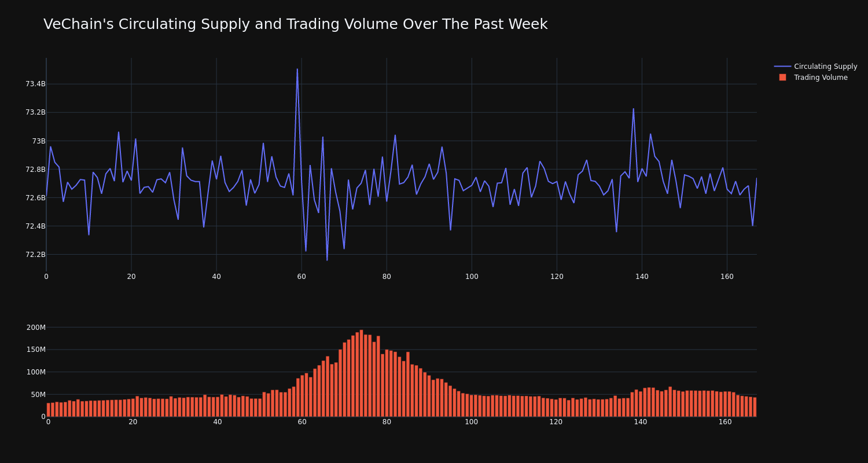Click the tallest trading volume bar
The image size is (868, 463).
(x=361, y=373)
